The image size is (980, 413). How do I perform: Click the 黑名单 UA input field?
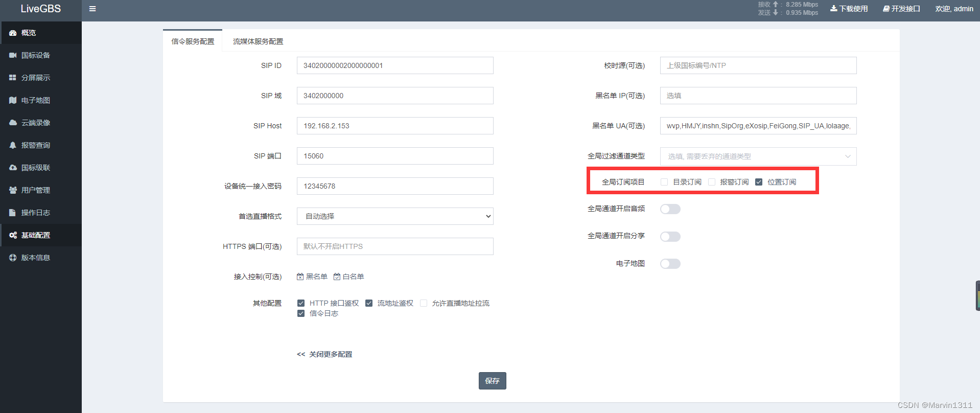tap(758, 126)
